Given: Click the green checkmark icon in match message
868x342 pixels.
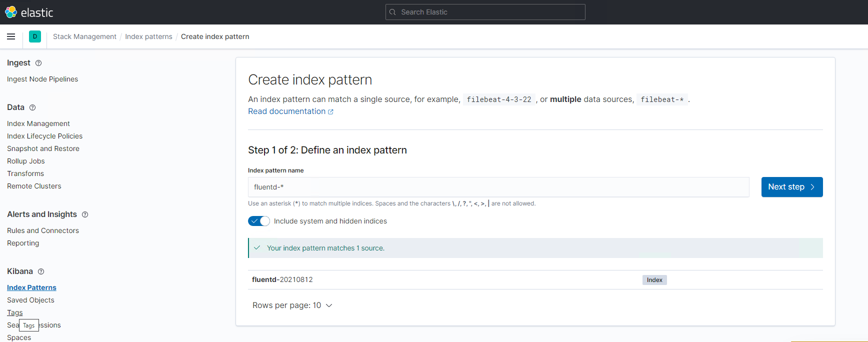Looking at the screenshot, I should click(x=257, y=248).
